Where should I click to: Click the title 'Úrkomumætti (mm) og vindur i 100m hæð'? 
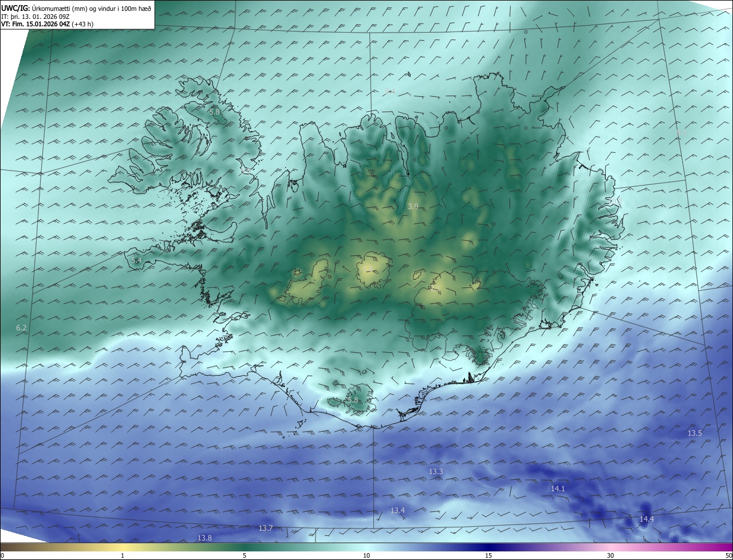[x=91, y=9]
